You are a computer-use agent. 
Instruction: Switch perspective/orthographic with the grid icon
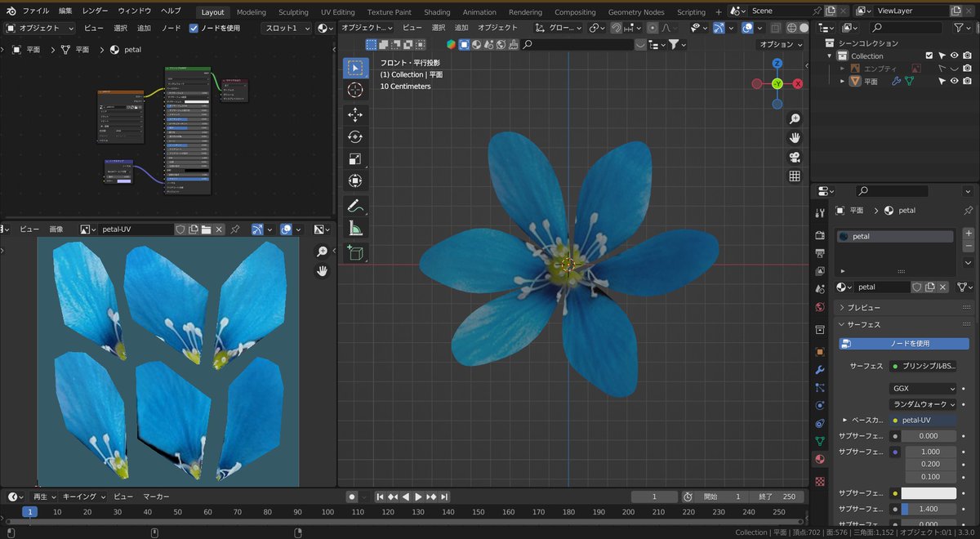tap(795, 176)
